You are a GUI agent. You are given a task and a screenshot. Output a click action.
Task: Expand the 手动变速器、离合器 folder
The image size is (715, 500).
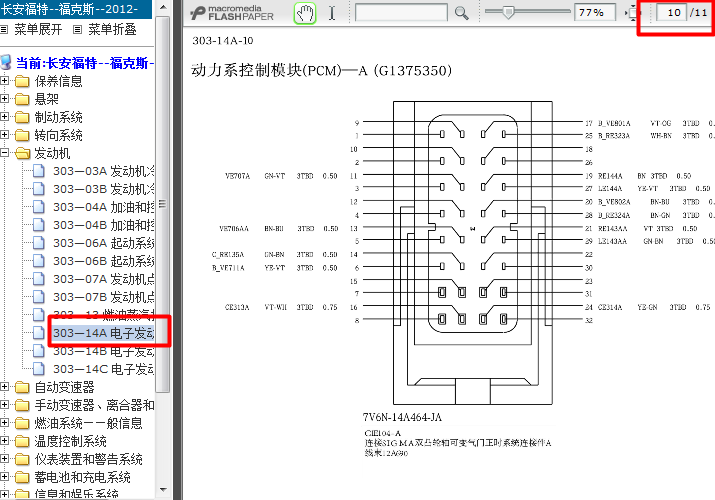tap(4, 405)
